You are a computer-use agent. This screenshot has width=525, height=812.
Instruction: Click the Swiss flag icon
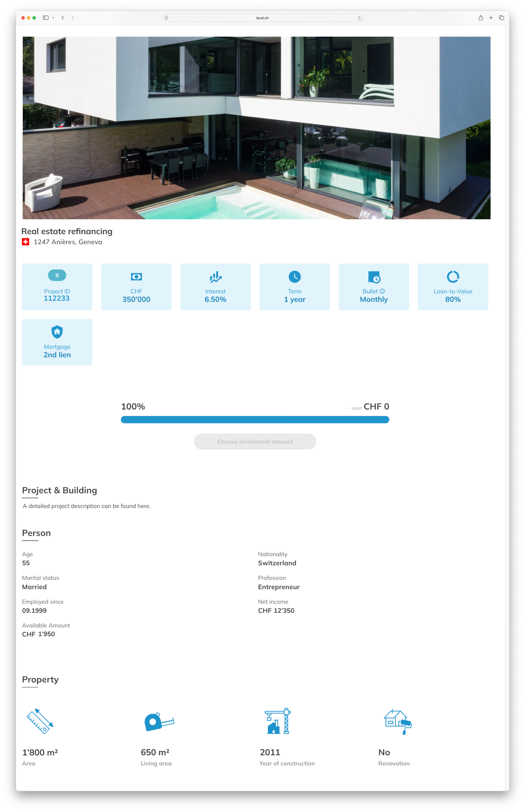tap(26, 242)
